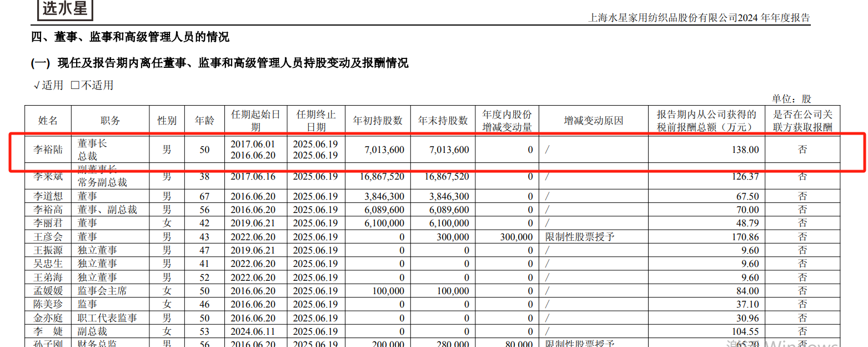Click the 性别 column header
868x347 pixels.
pyautogui.click(x=167, y=121)
